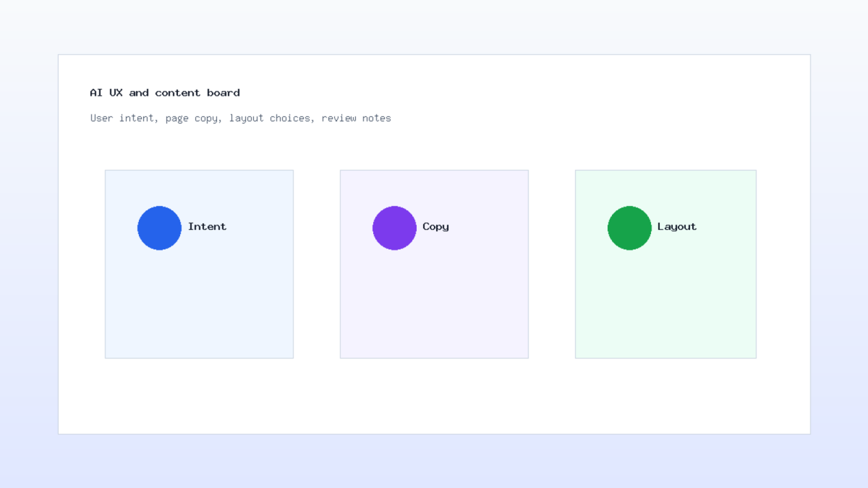Open the mint green Layout card
868x488 pixels.
pos(666,264)
